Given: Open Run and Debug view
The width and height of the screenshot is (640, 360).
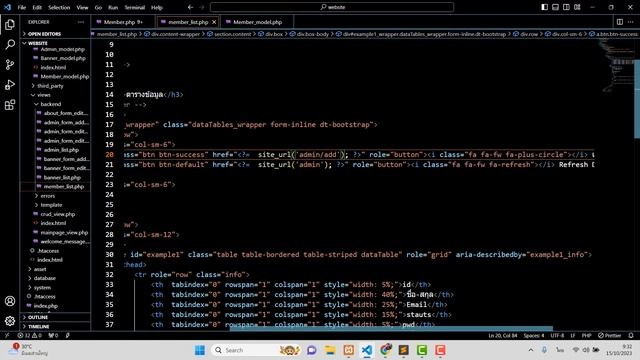Looking at the screenshot, I should click(10, 84).
